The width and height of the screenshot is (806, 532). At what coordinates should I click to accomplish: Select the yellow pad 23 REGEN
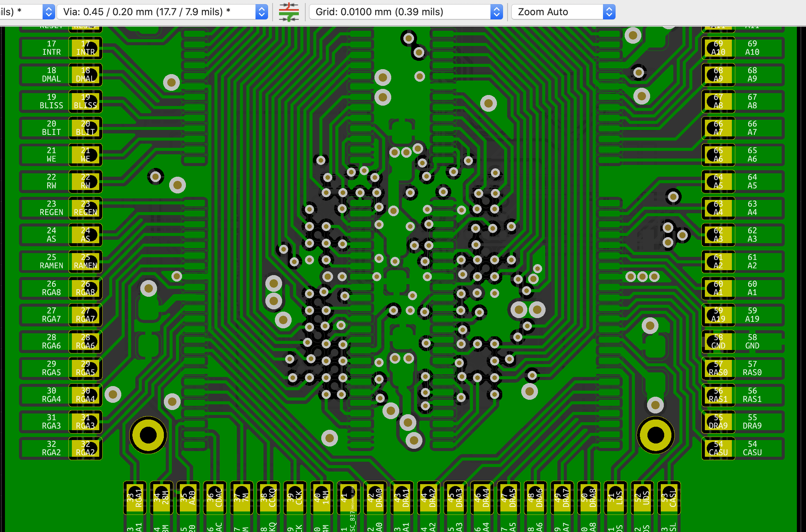(x=86, y=208)
